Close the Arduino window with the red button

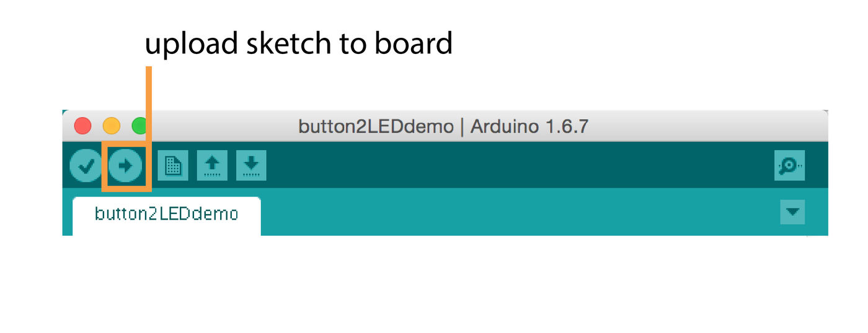tap(82, 126)
